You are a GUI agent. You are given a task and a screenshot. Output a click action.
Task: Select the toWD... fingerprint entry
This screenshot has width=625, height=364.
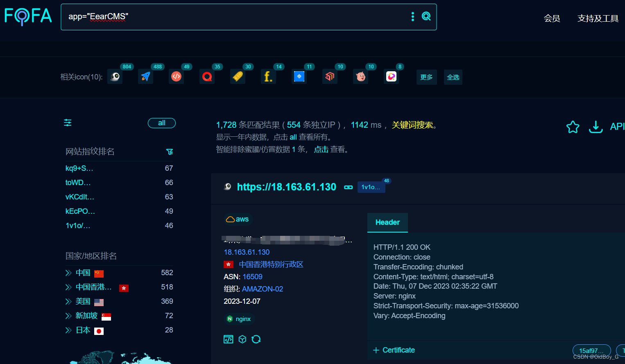(x=78, y=183)
